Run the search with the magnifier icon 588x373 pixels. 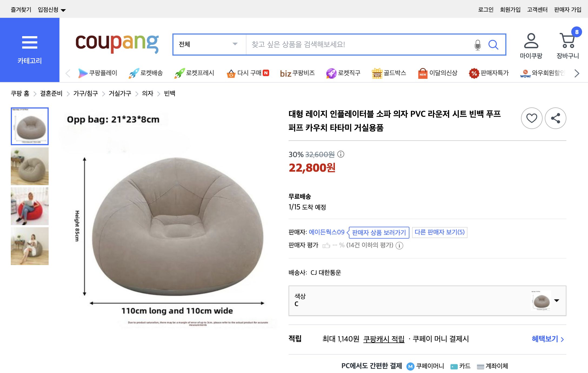494,45
